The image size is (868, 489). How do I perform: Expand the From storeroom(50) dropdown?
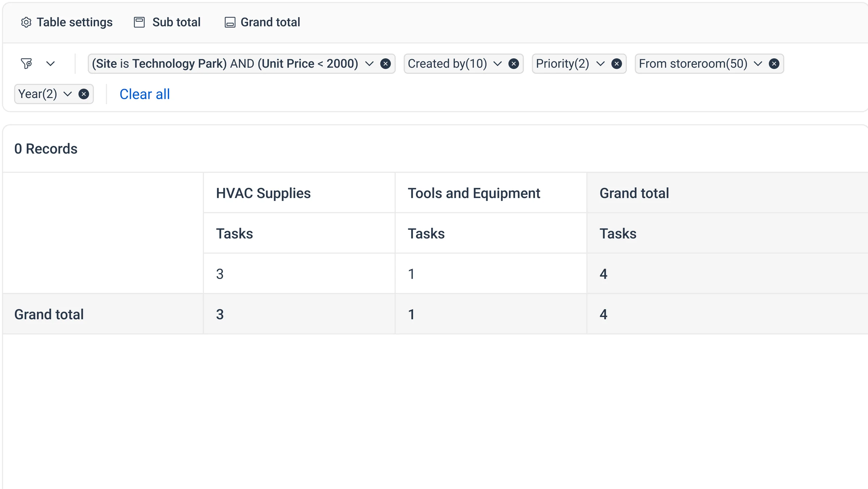click(x=758, y=64)
